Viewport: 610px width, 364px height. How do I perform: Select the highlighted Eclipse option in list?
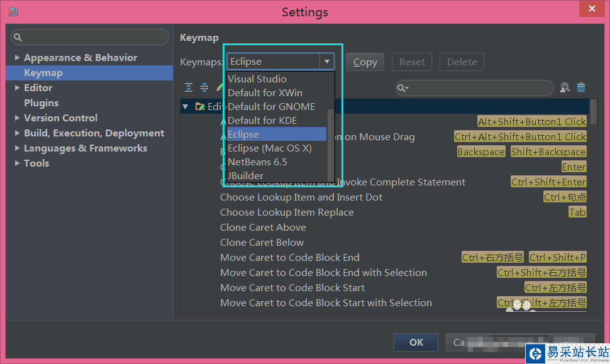click(277, 134)
